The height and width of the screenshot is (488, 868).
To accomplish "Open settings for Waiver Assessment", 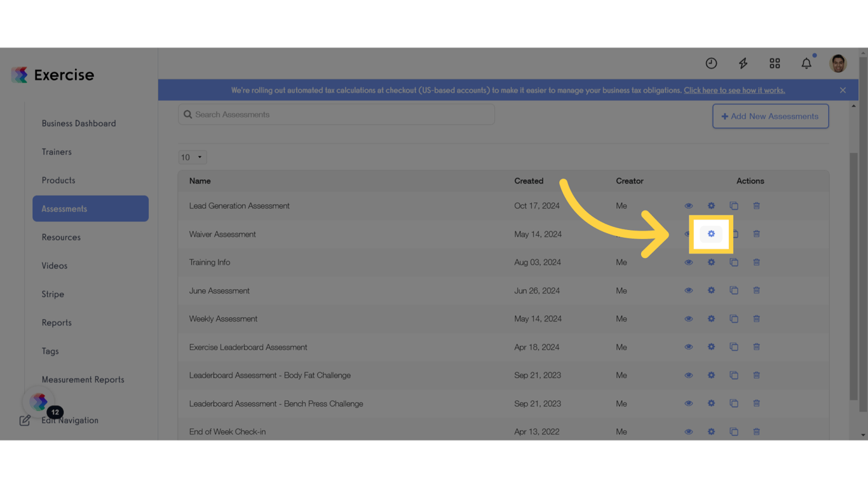I will [x=711, y=234].
